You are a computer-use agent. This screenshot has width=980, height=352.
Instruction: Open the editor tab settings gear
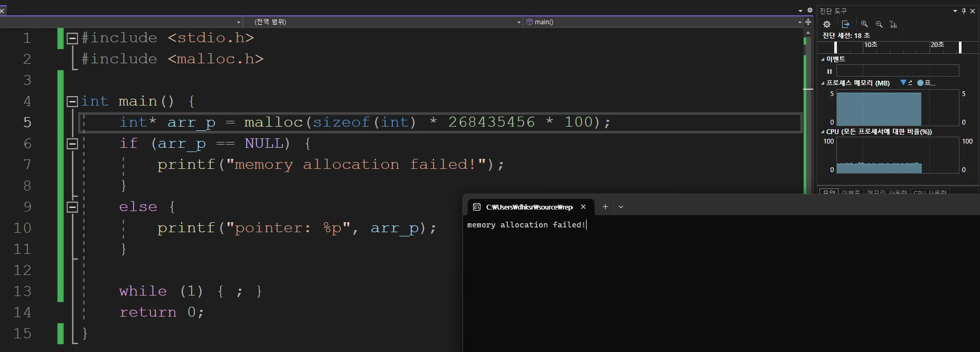click(809, 10)
